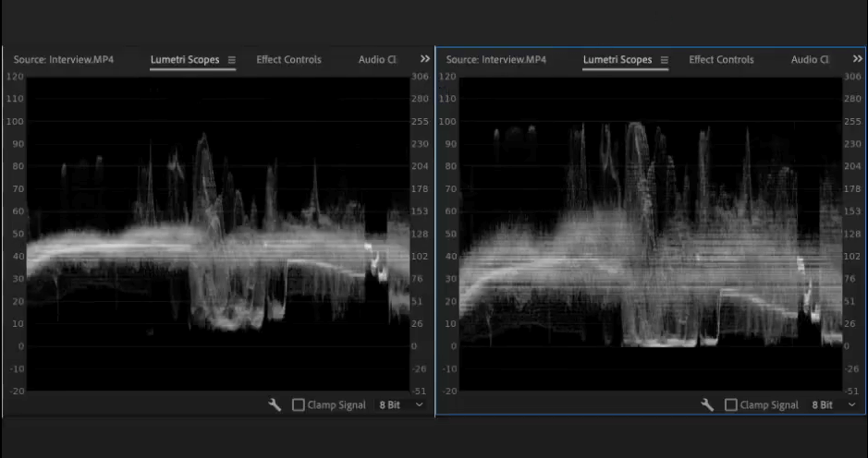Screen dimensions: 868x458
Task: Switch to Source: Interview.MP4 tab in left panel
Action: [63, 60]
